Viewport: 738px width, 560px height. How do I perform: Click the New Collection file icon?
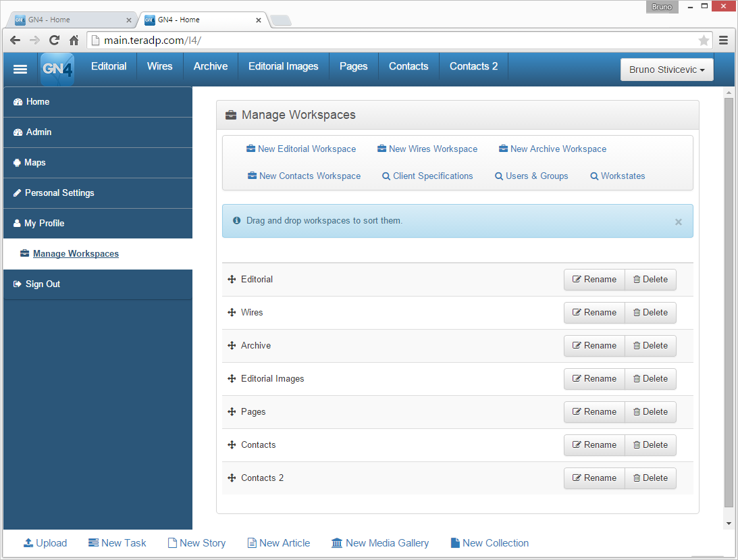click(455, 543)
